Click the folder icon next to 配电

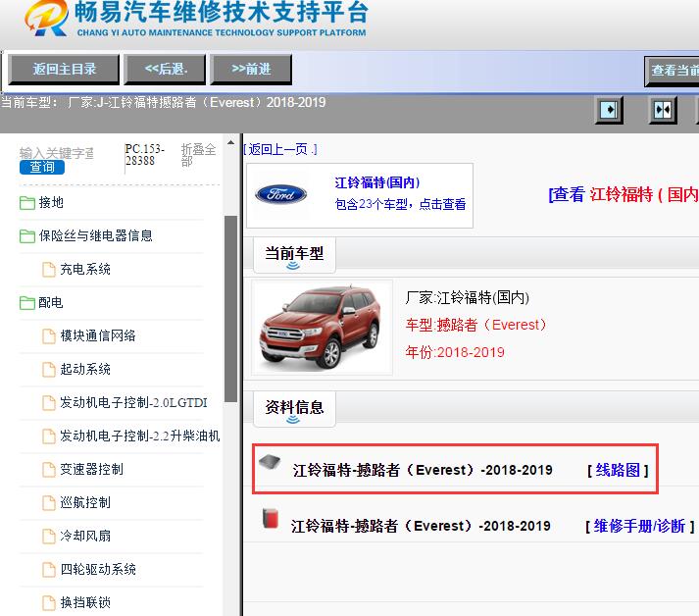tap(27, 303)
